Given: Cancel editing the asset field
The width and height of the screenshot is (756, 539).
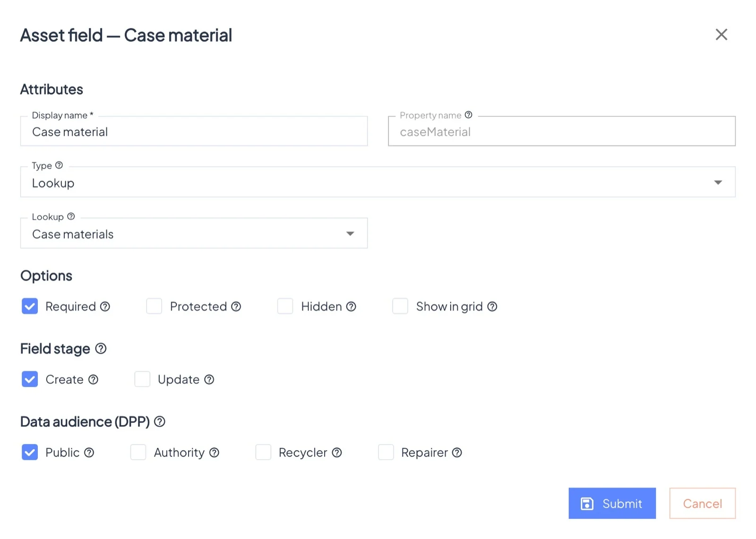Looking at the screenshot, I should [x=702, y=503].
